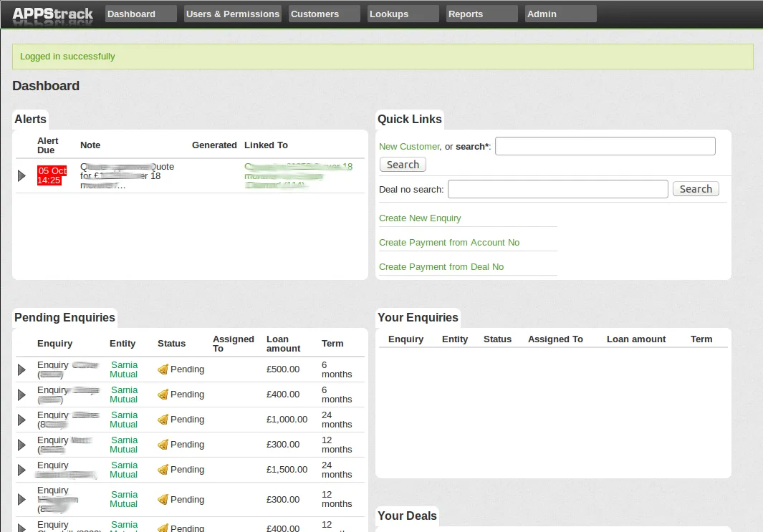Open Sarnia Mutual link in £1,500.00 row
The width and height of the screenshot is (763, 532).
(124, 470)
